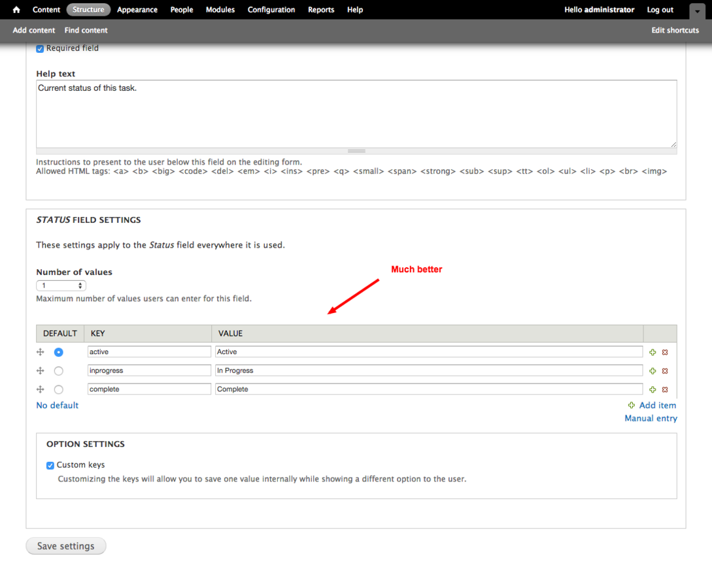The width and height of the screenshot is (712, 588).
Task: Click the Add item link
Action: click(658, 405)
